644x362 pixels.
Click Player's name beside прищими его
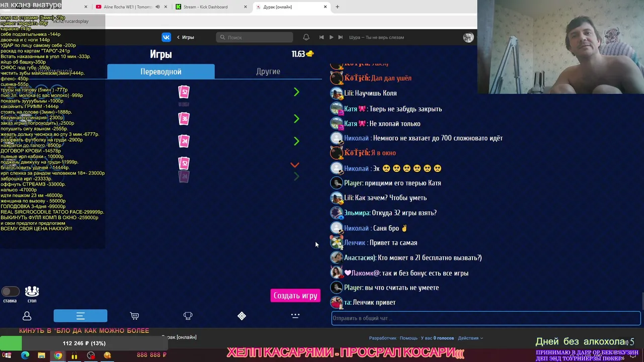353,183
